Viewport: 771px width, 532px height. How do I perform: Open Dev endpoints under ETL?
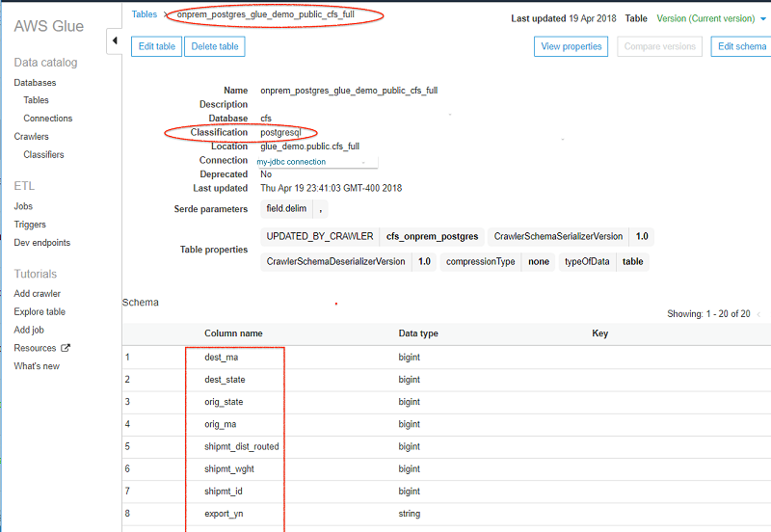click(41, 243)
